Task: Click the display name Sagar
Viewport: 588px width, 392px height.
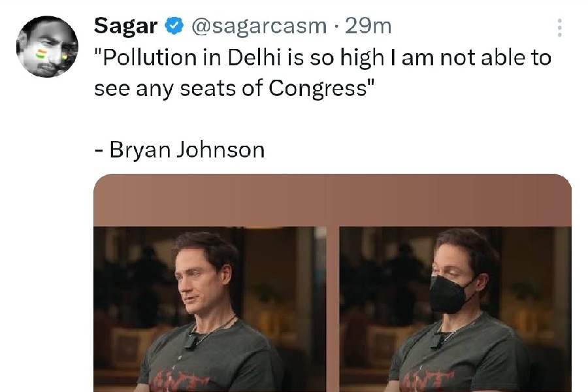Action: pos(126,26)
